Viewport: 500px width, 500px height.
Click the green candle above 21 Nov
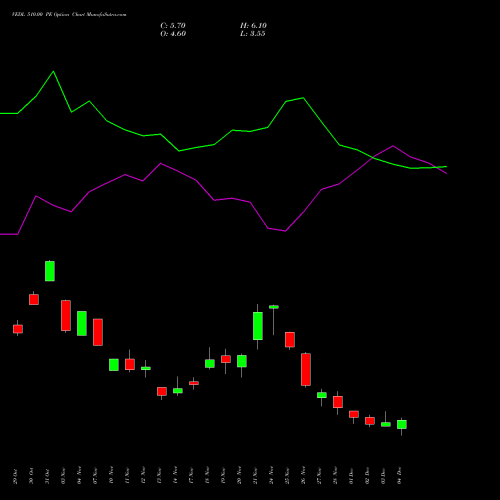258,326
